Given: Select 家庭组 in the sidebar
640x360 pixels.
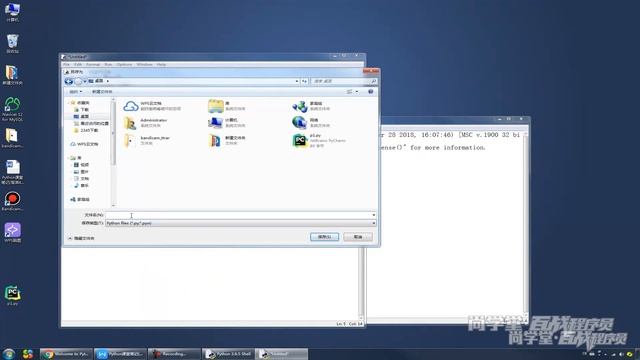Looking at the screenshot, I should tap(80, 199).
